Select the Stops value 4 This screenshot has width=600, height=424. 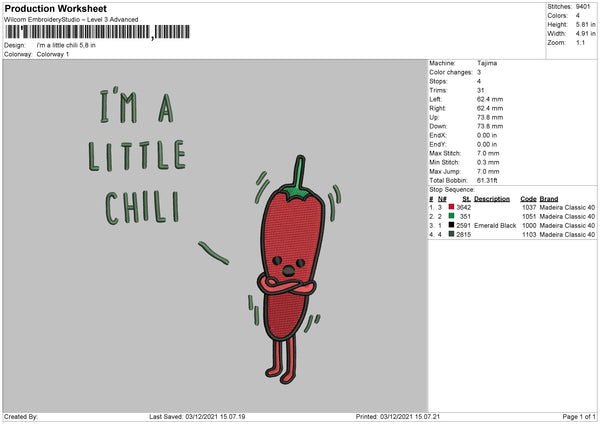click(479, 81)
